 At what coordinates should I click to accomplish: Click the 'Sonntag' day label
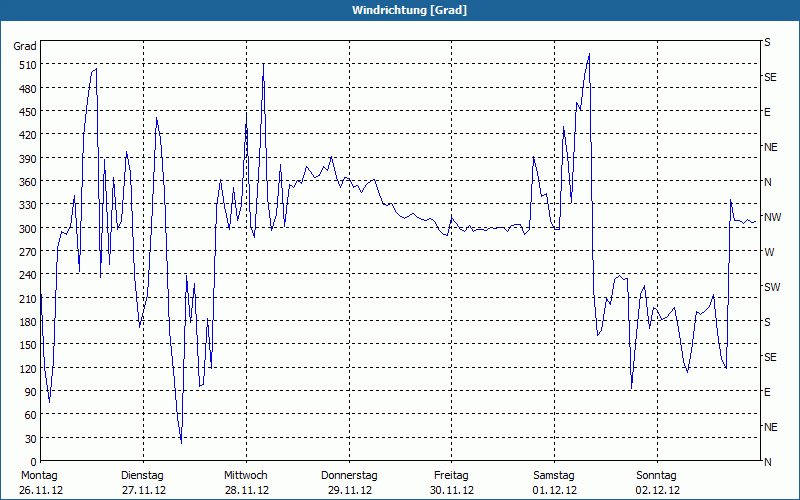pos(656,476)
